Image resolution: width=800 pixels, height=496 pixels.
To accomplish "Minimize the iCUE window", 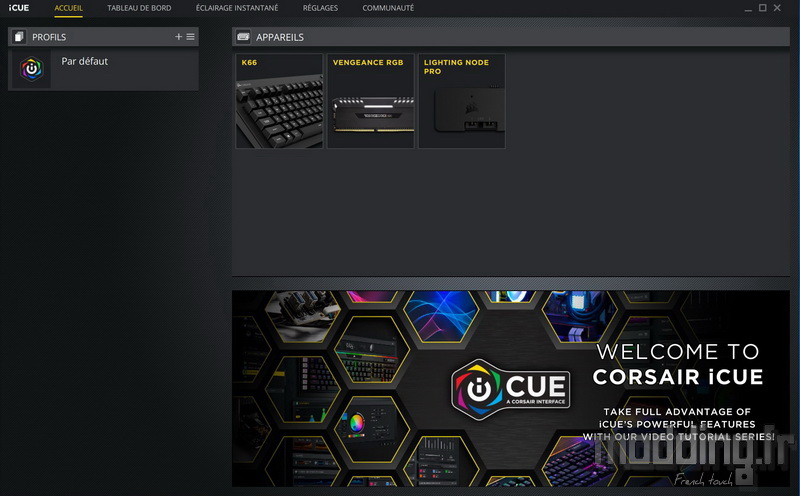I will [748, 9].
